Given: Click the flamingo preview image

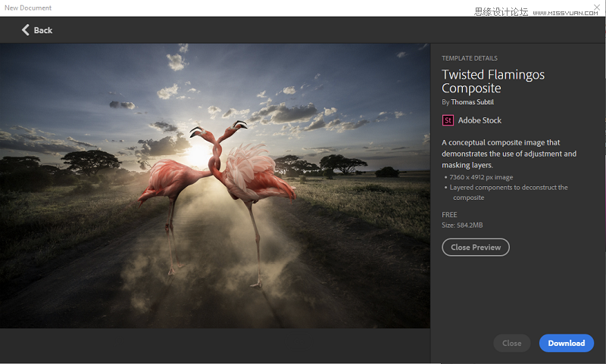Looking at the screenshot, I should (x=215, y=185).
